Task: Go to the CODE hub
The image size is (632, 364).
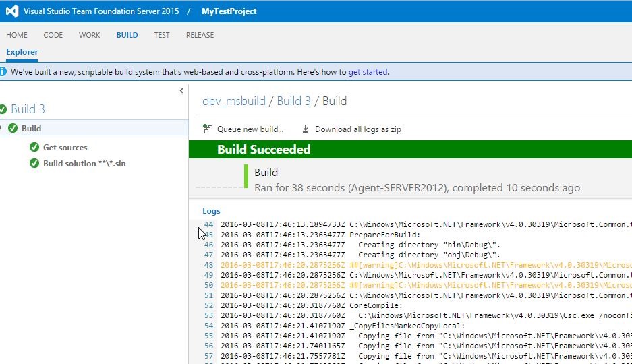Action: click(53, 35)
